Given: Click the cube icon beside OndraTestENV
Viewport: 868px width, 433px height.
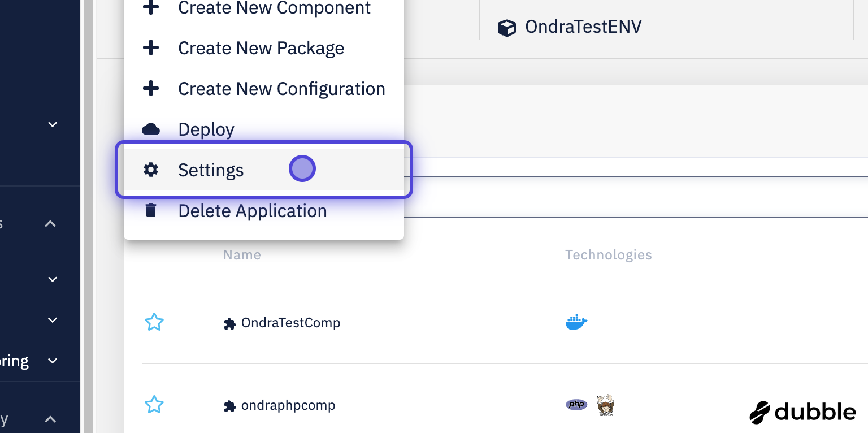Looking at the screenshot, I should [x=506, y=28].
